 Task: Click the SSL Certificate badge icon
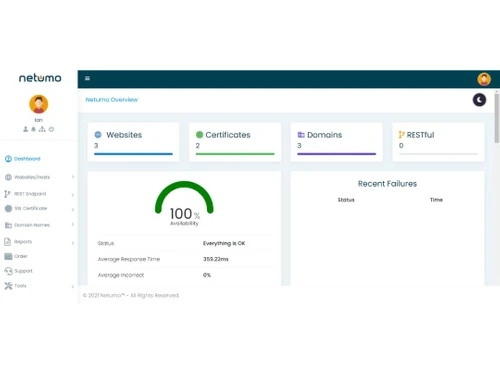8,208
